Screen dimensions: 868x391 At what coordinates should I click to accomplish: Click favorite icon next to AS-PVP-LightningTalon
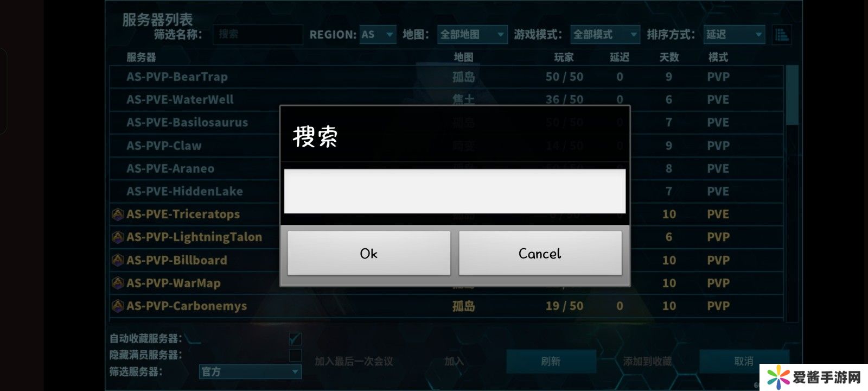click(x=118, y=237)
